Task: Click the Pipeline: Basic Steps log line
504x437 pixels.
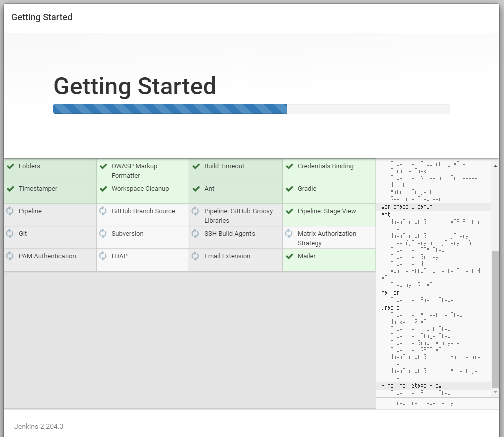Action: click(x=417, y=300)
